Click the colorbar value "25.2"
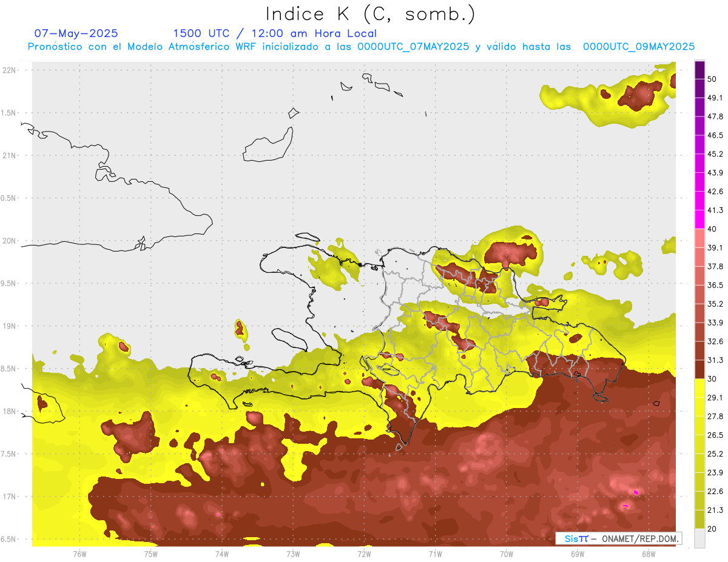 pos(715,454)
